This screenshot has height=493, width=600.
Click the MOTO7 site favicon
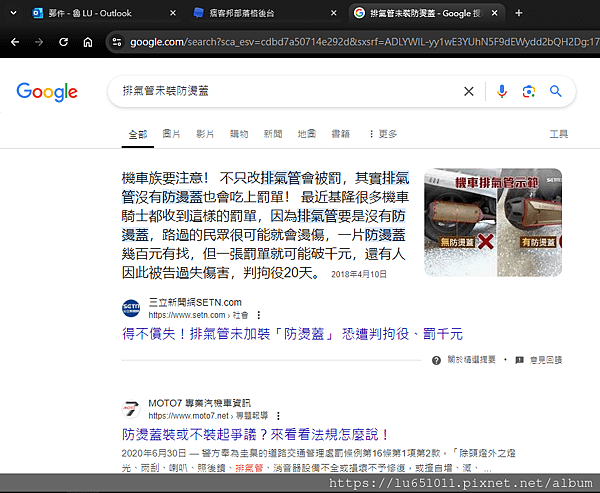point(131,409)
